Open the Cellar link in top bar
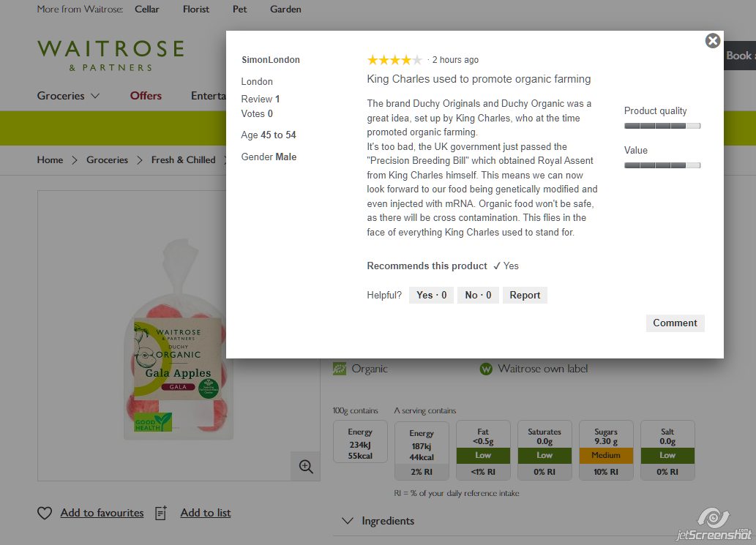Viewport: 756px width, 545px height. click(x=146, y=10)
